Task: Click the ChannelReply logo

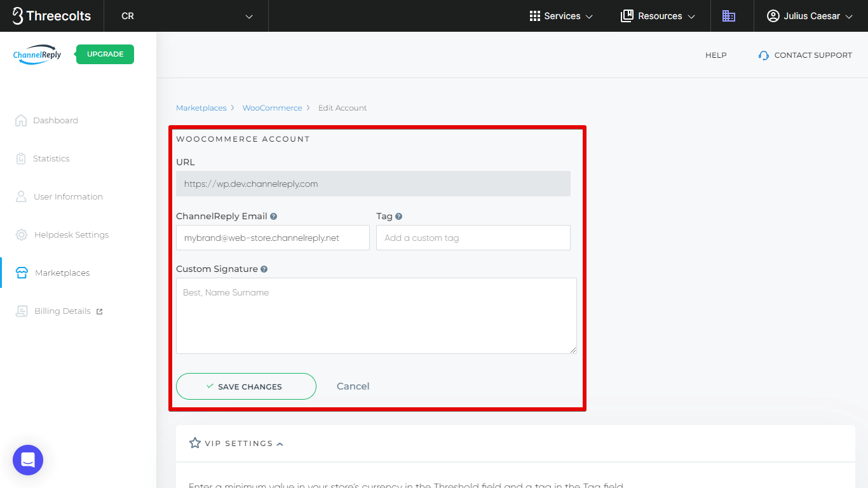Action: tap(37, 55)
